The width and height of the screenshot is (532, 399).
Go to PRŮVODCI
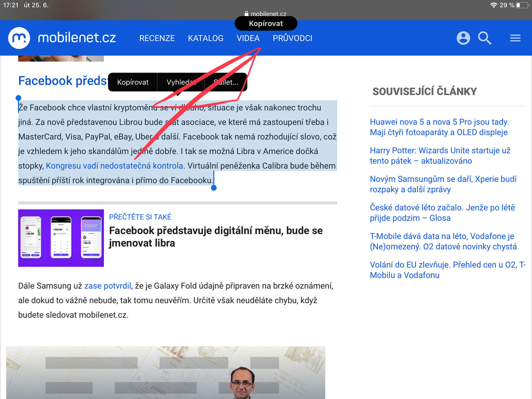tap(292, 38)
